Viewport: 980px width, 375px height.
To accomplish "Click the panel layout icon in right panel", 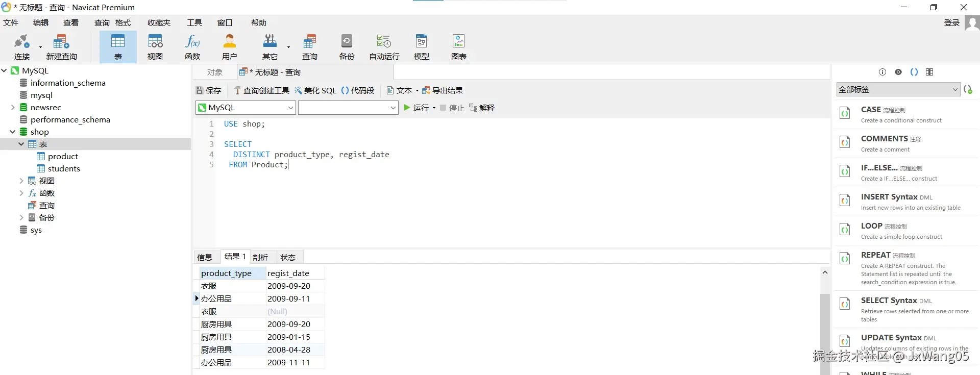I will coord(929,72).
